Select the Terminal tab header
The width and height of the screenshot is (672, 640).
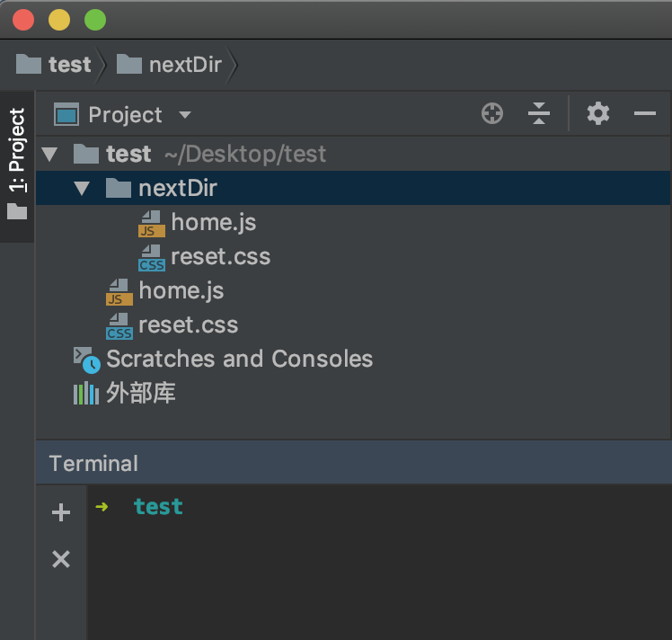[x=93, y=464]
